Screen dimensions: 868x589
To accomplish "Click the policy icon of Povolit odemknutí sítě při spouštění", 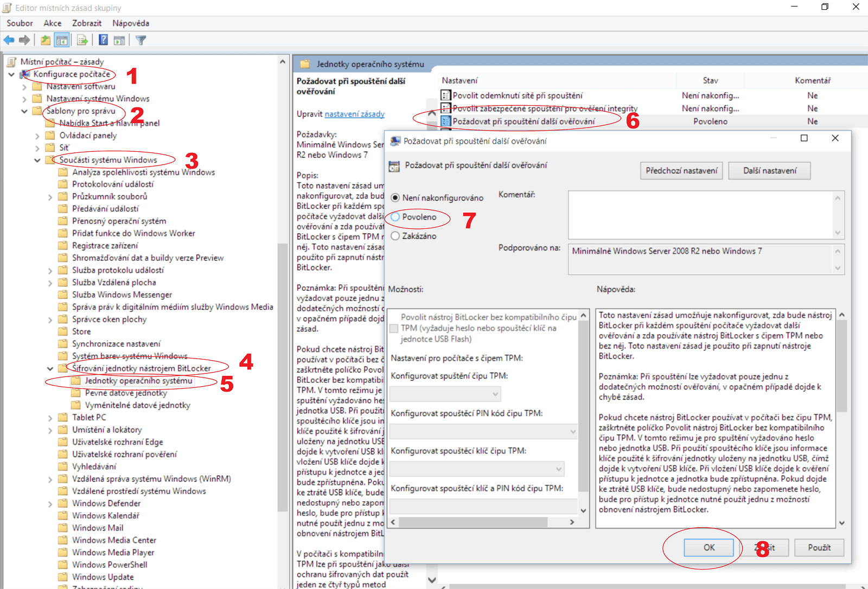I will [x=445, y=95].
